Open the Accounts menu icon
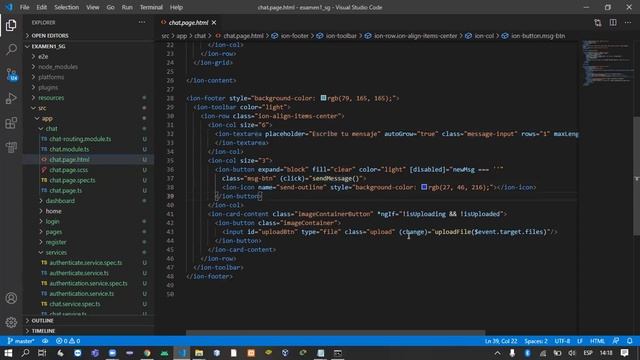640x360 pixels. coord(11,298)
